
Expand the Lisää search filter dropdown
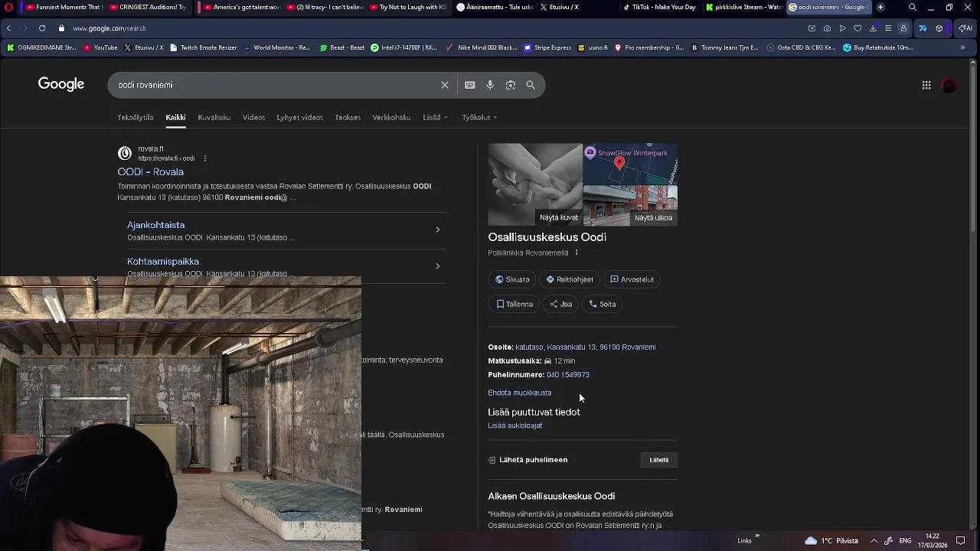(435, 117)
